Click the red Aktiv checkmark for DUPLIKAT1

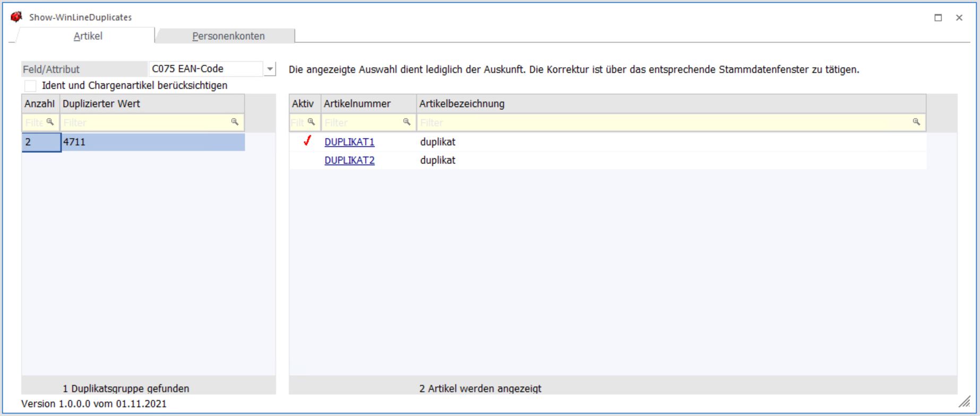pyautogui.click(x=307, y=142)
